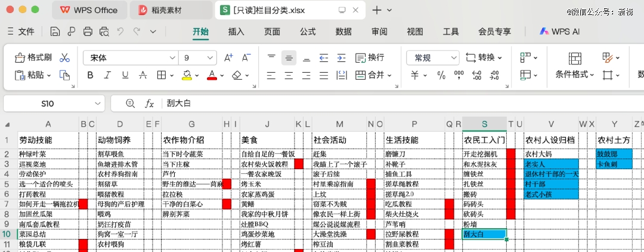Image resolution: width=644 pixels, height=252 pixels.
Task: Switch to the 页面 tab
Action: (x=272, y=32)
